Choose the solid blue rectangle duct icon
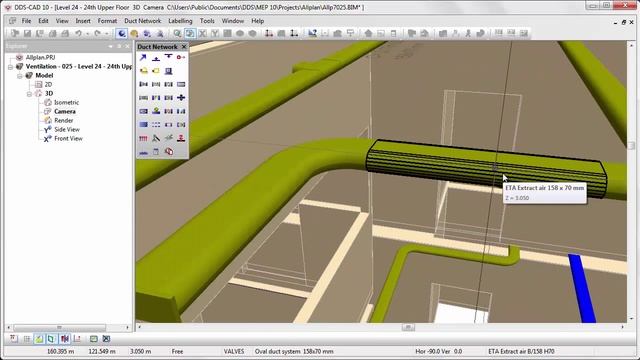 [143, 124]
